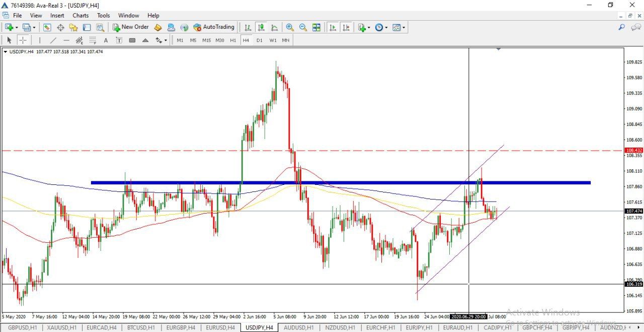
Task: Switch to M15 timeframe
Action: point(206,40)
